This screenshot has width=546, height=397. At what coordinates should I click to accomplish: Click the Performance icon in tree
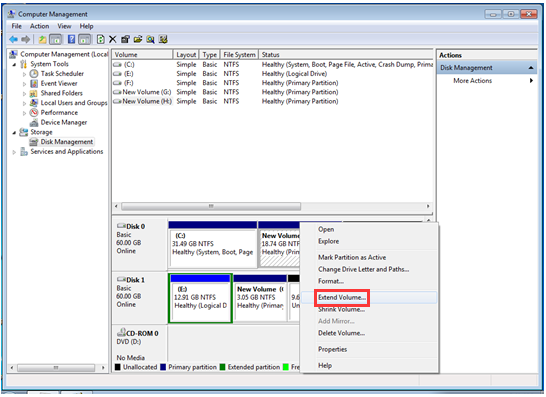(x=34, y=112)
